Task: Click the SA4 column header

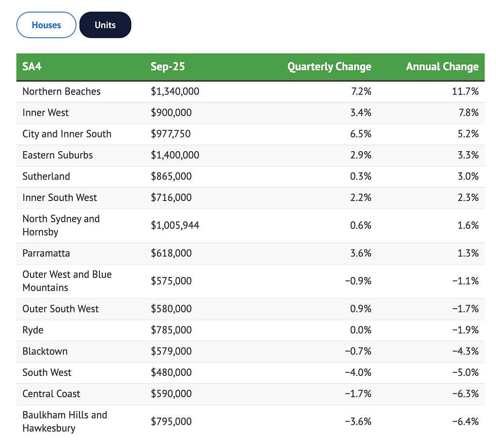Action: pos(32,66)
